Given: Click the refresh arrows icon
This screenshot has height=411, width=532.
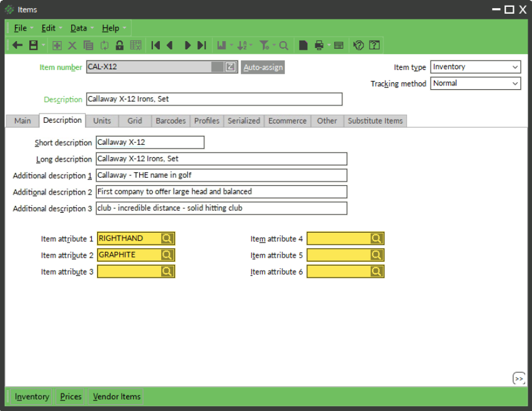Looking at the screenshot, I should click(x=104, y=46).
